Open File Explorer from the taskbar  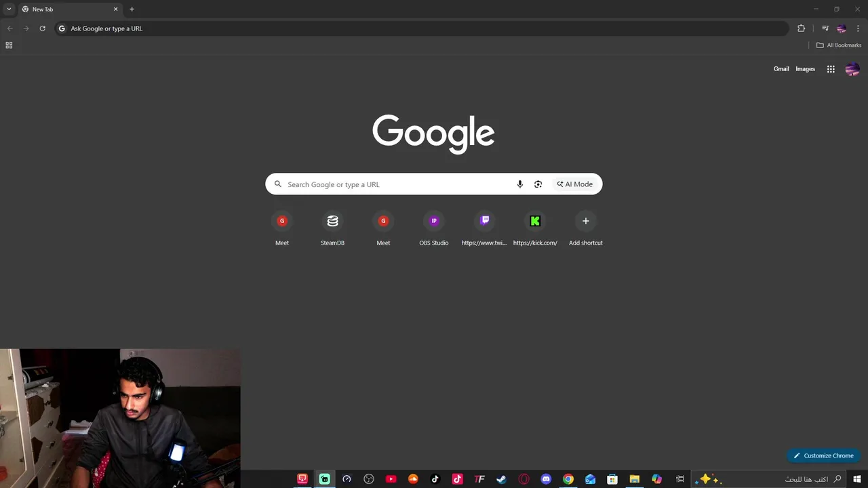tap(634, 479)
